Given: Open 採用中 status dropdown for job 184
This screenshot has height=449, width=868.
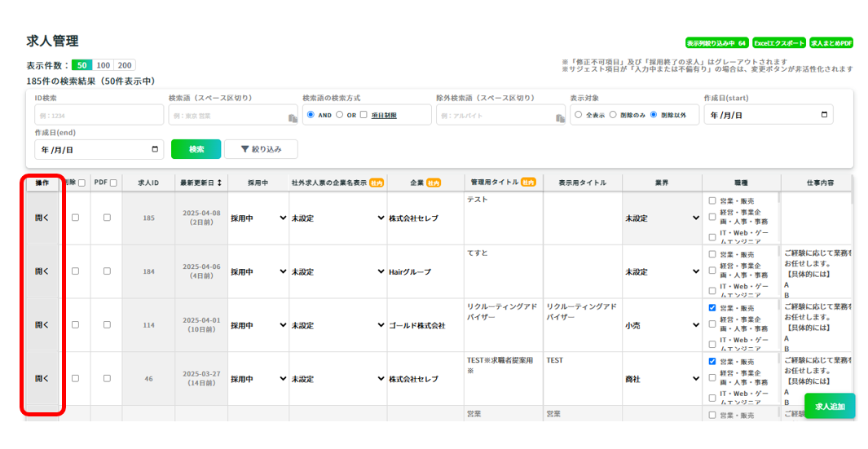Looking at the screenshot, I should click(258, 272).
